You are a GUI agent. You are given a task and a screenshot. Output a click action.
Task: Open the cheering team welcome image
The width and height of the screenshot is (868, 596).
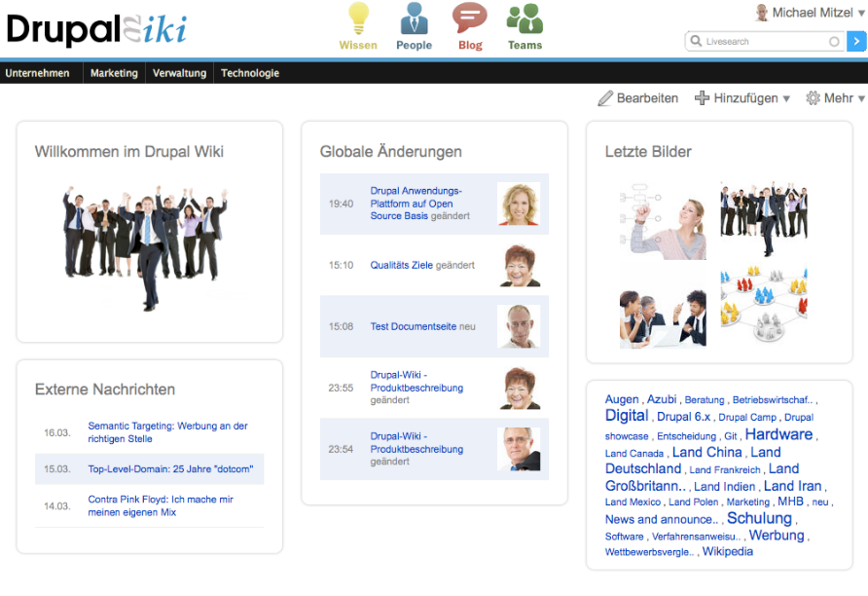[146, 247]
